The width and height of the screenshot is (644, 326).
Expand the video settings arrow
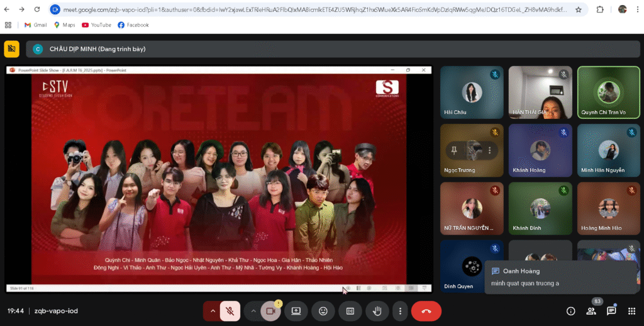pyautogui.click(x=254, y=311)
